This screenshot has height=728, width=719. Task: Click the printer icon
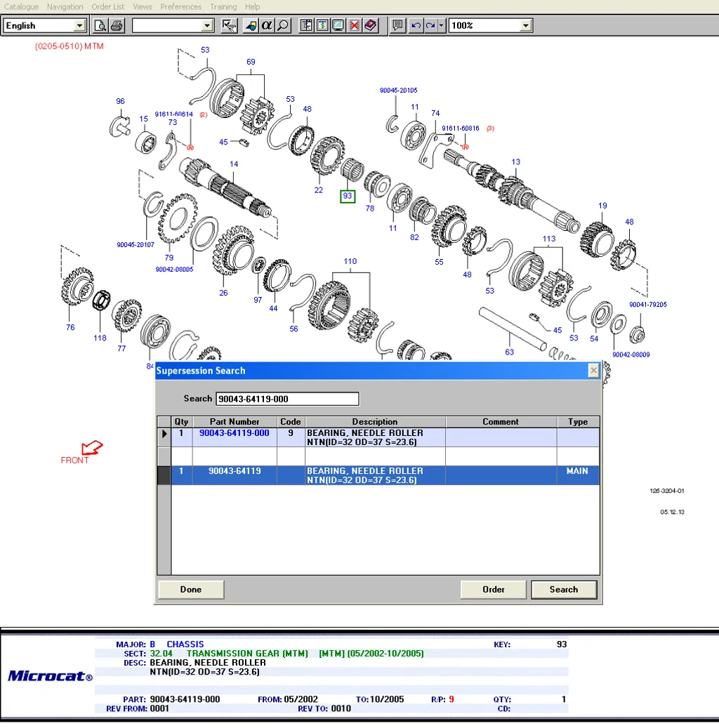pos(117,25)
